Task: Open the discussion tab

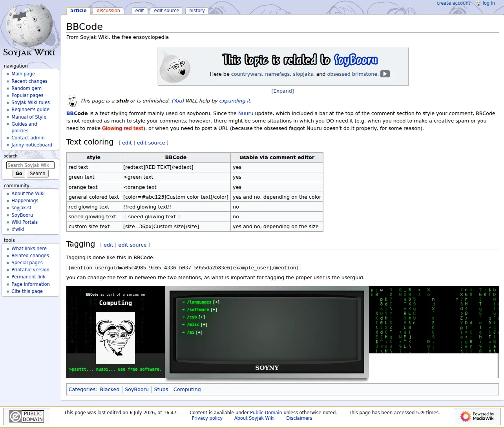Action: tap(108, 11)
